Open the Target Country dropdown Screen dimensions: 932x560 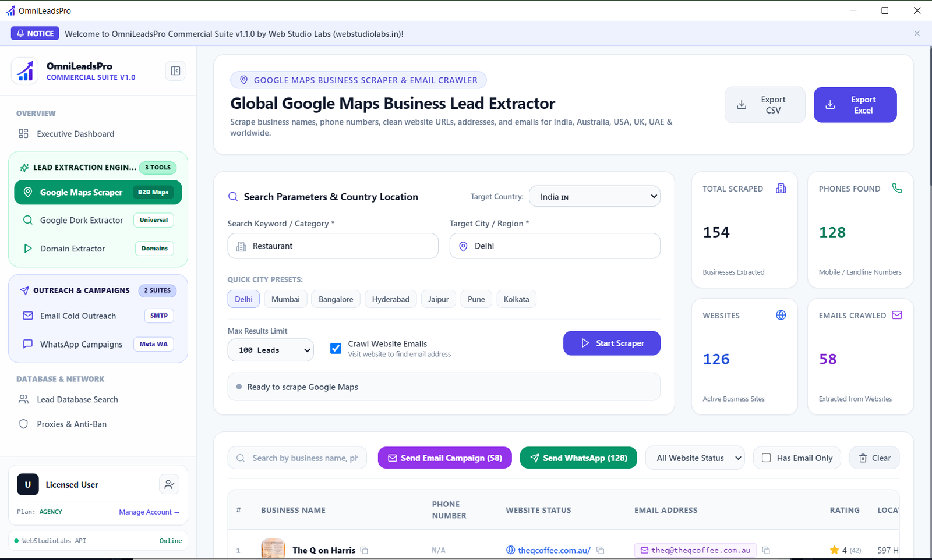click(x=595, y=196)
